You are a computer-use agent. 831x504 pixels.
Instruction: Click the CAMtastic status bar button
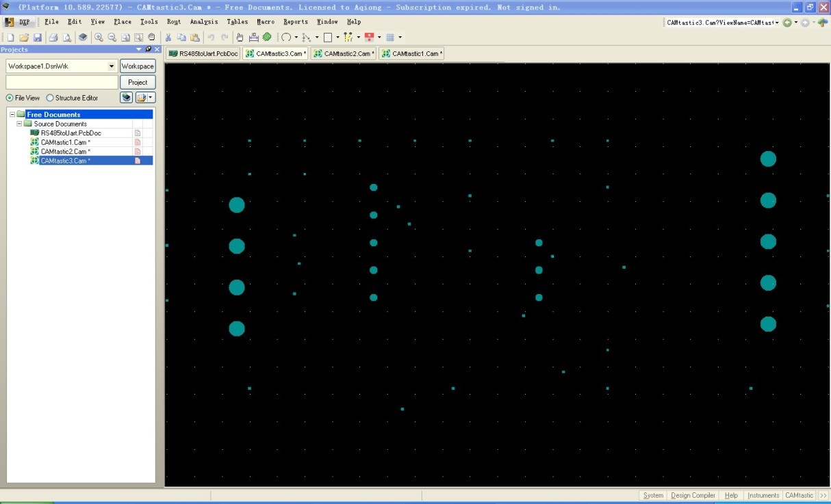799,495
